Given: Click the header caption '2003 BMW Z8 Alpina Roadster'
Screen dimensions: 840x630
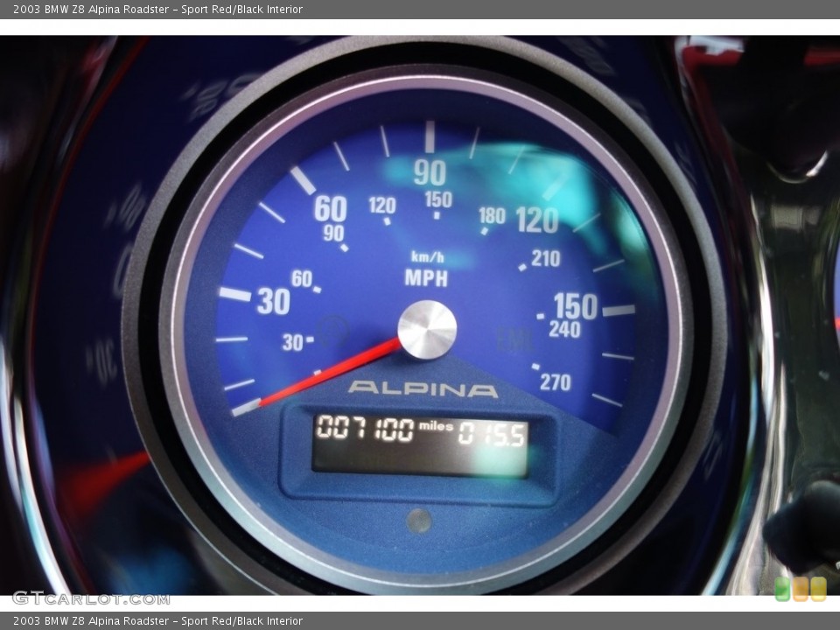Looking at the screenshot, I should pos(91,9).
